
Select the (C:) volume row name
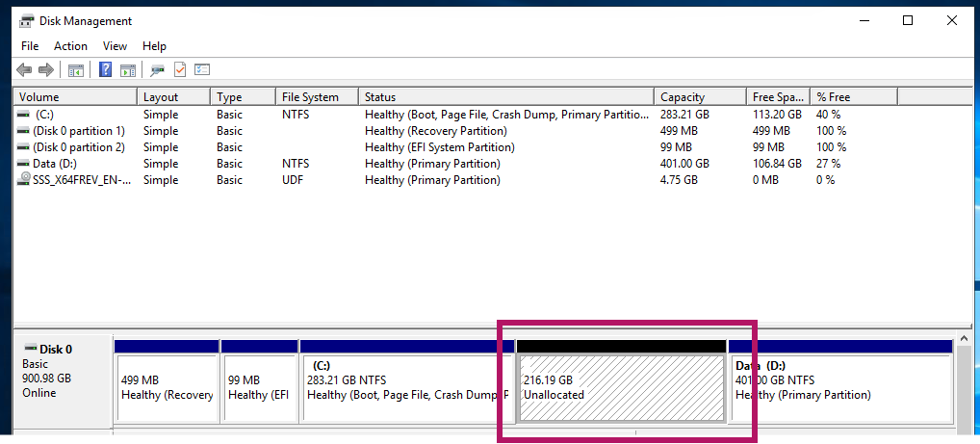(x=45, y=115)
